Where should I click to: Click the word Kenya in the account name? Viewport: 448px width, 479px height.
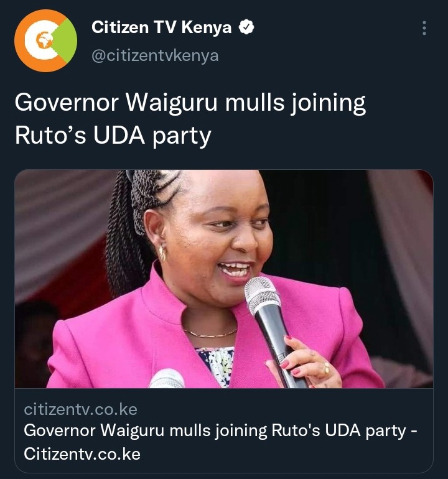click(x=207, y=27)
